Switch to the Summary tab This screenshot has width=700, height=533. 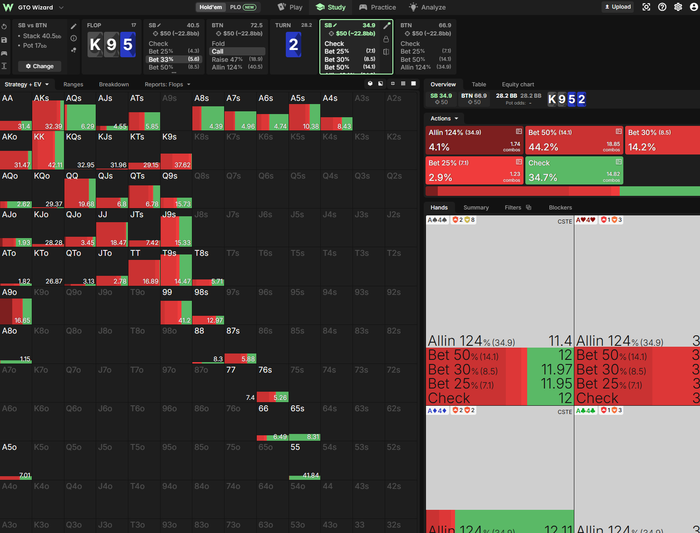tap(476, 208)
